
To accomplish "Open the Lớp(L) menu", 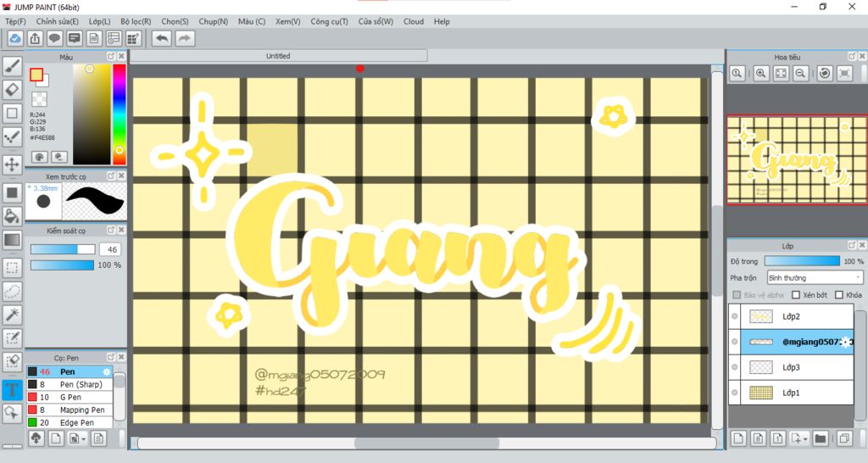I will [99, 21].
